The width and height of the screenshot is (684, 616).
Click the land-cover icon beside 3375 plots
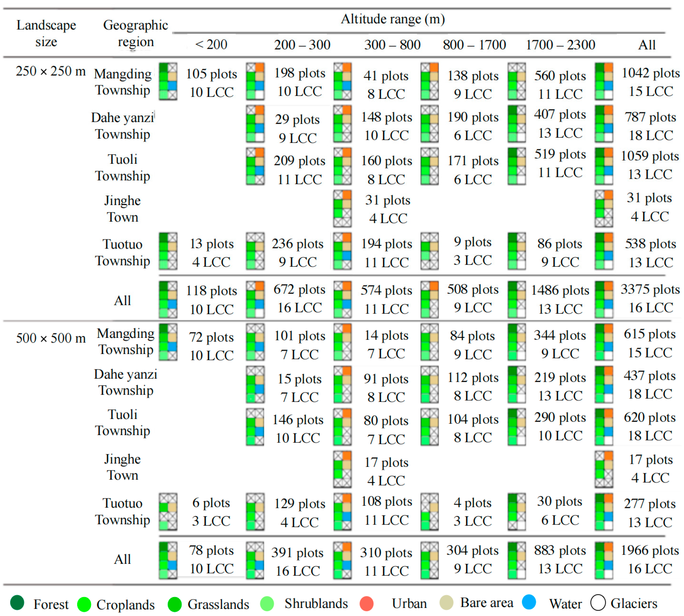[604, 299]
